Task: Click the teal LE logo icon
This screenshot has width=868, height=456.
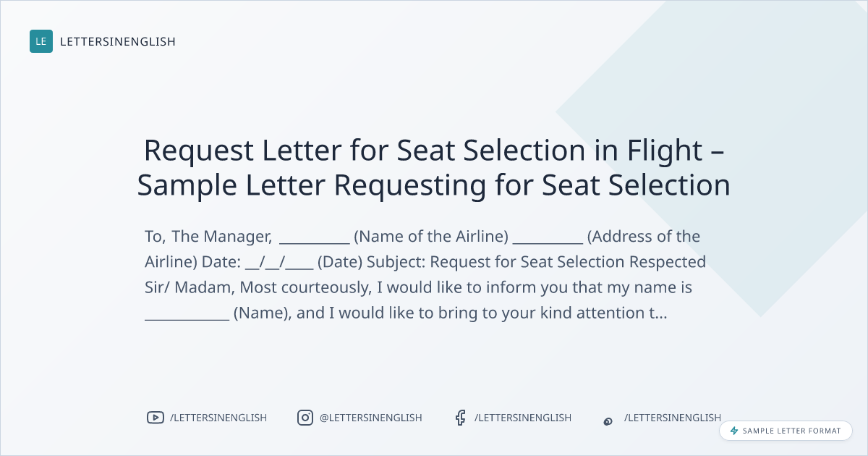Action: [41, 41]
